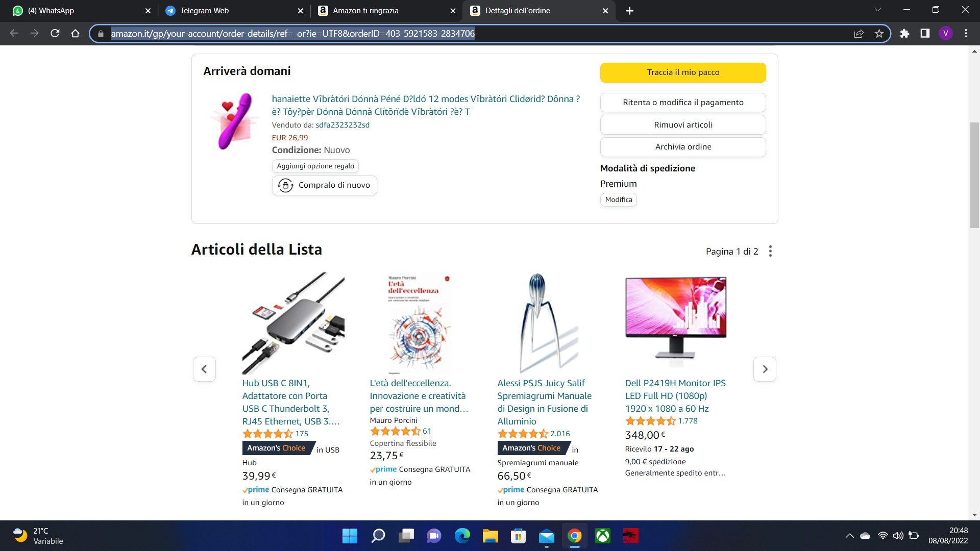Toggle the browser side panel icon
980x551 pixels.
(x=925, y=34)
